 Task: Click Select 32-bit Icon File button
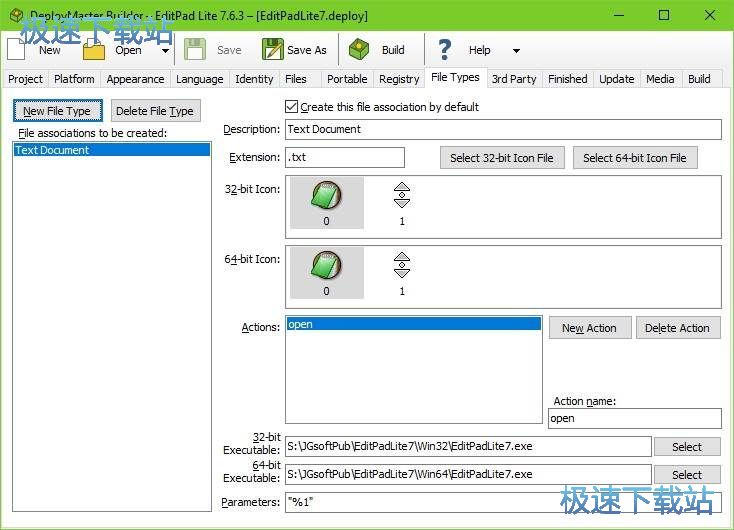coord(502,158)
